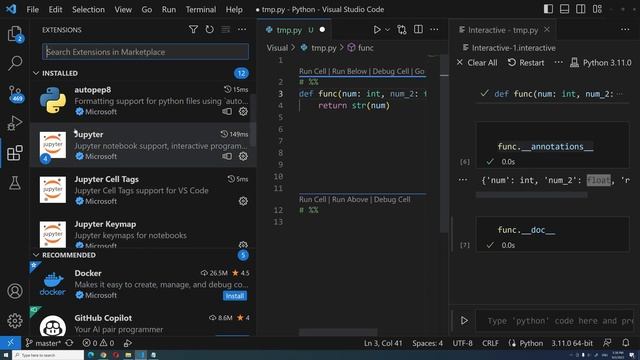The width and height of the screenshot is (640, 360).
Task: Change Spaces: 4 indentation setting
Action: [x=427, y=343]
